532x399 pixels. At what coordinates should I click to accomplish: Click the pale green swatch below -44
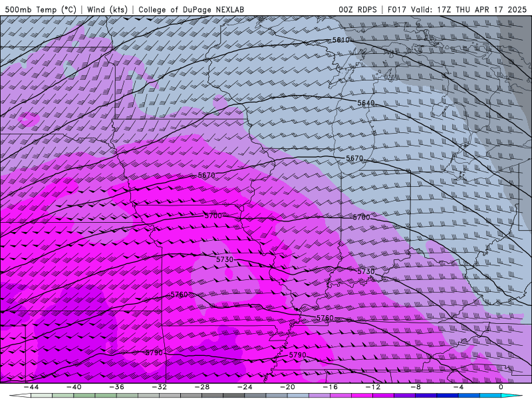[x=41, y=396]
